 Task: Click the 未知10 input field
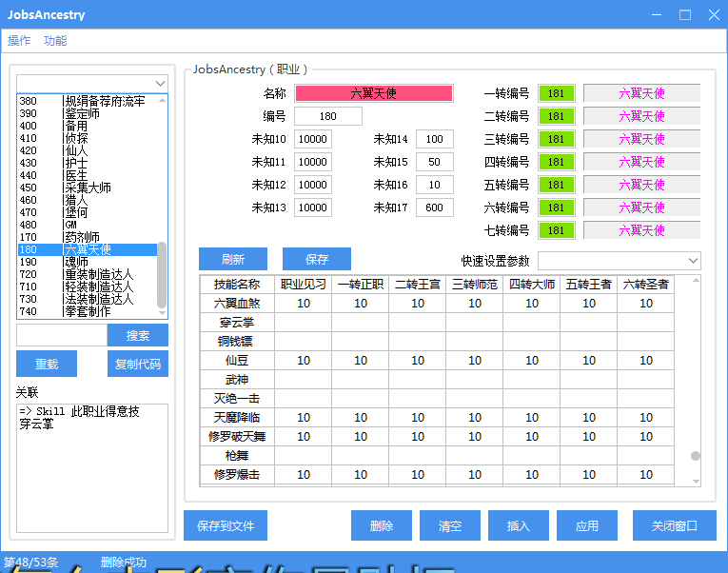pyautogui.click(x=313, y=139)
